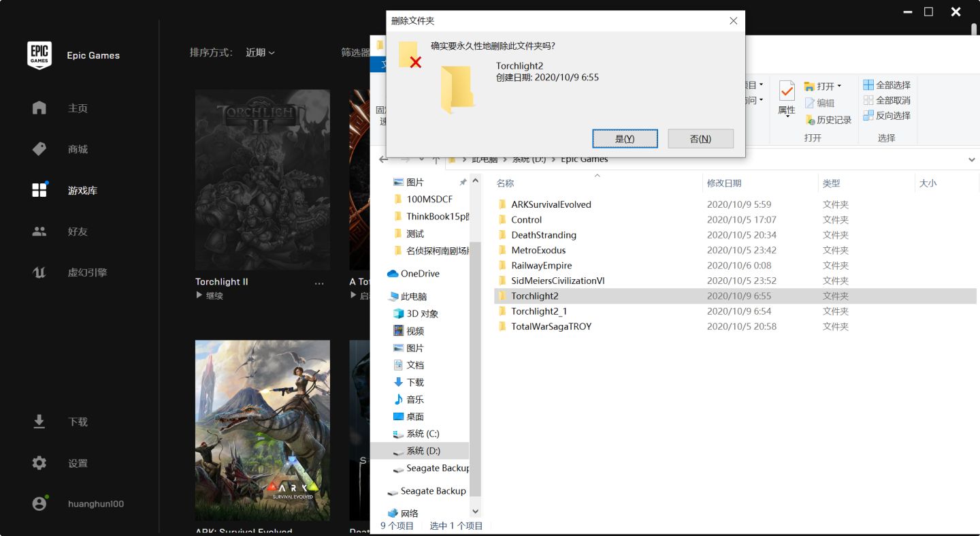Click the 编辑 edit icon in ribbon

809,103
